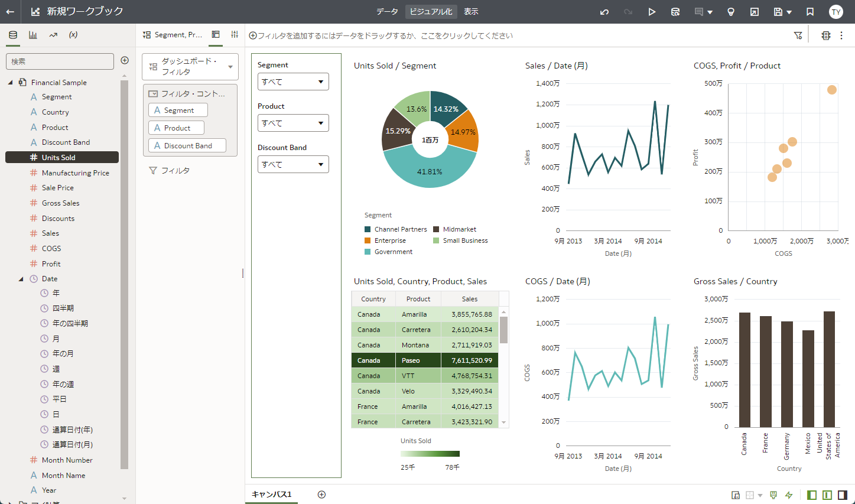Viewport: 855px width, 504px height.
Task: Select the キャンバス1 canvas tab
Action: (x=272, y=495)
